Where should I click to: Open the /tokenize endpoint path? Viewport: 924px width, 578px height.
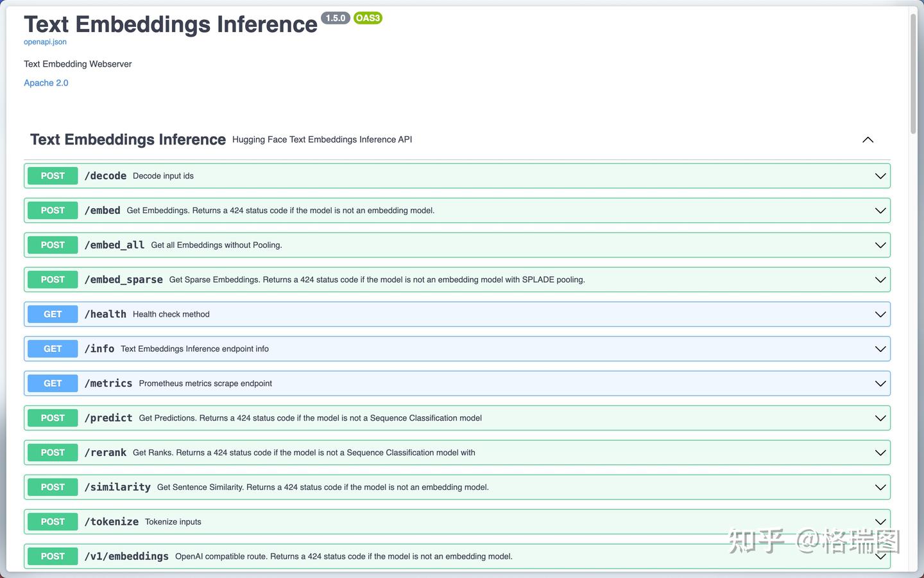pos(112,522)
